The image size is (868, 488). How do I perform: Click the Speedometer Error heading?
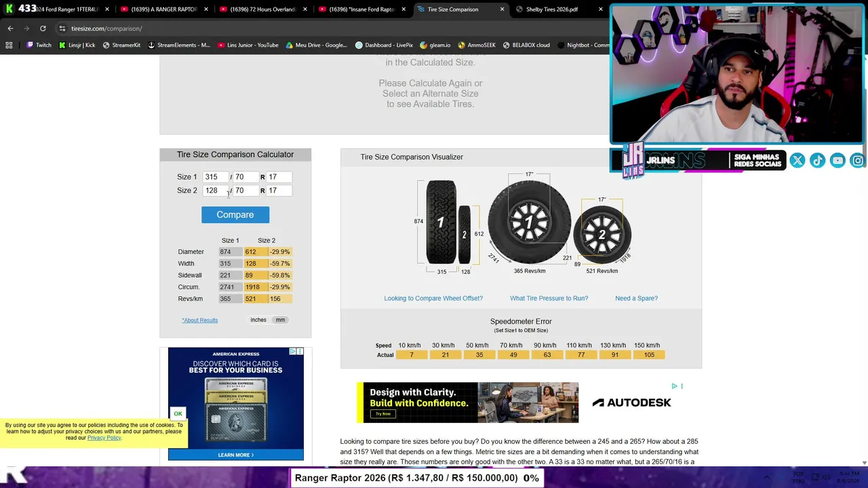pyautogui.click(x=521, y=321)
